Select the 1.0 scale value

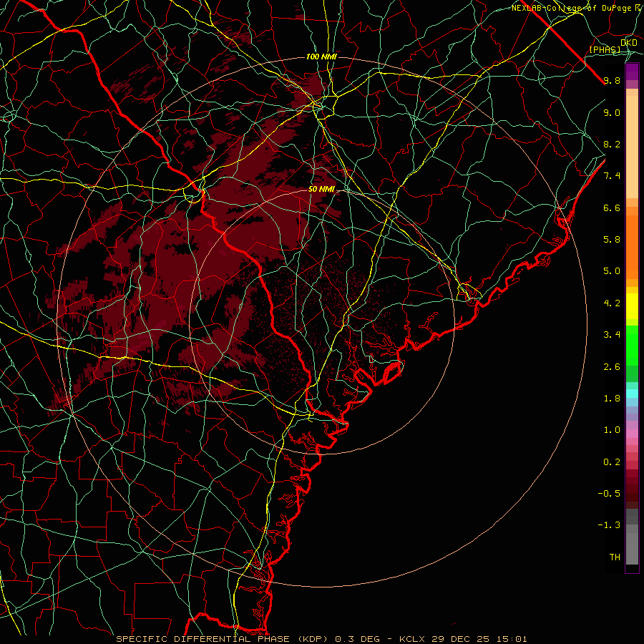(x=612, y=430)
